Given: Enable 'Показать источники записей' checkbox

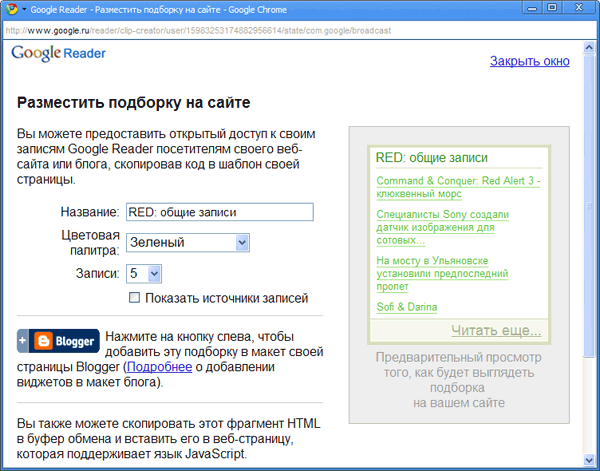Looking at the screenshot, I should [x=134, y=297].
